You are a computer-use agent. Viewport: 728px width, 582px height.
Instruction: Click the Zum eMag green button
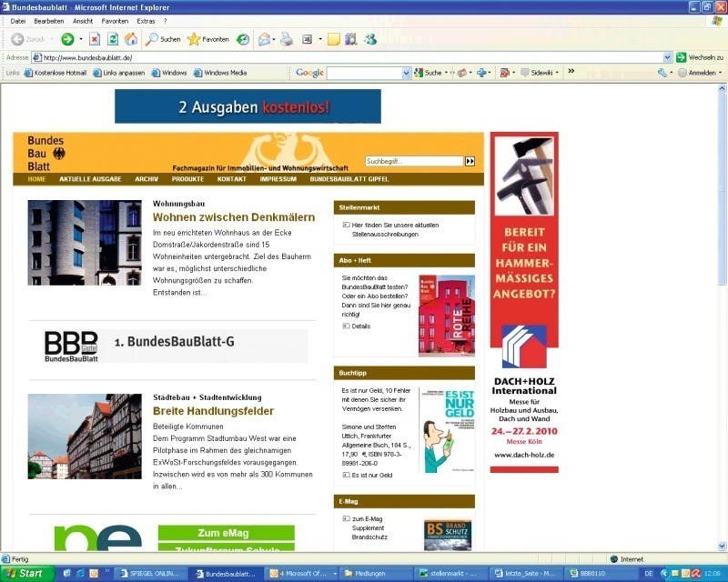pos(226,533)
